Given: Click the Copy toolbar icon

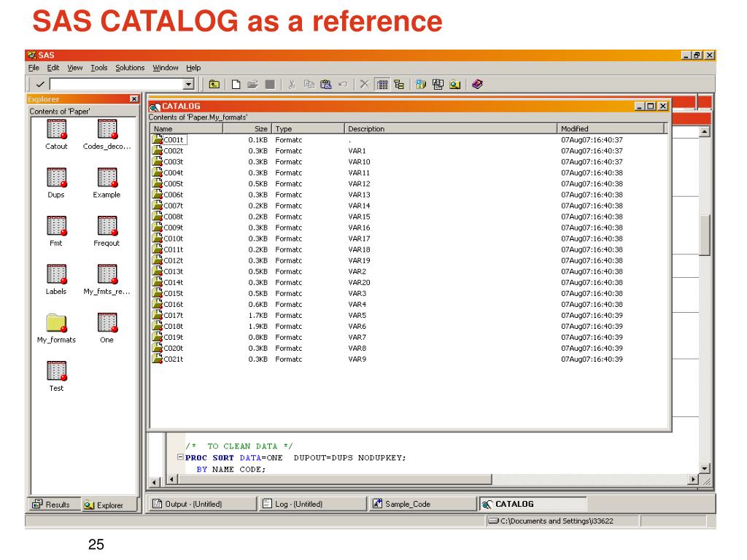Looking at the screenshot, I should (x=309, y=85).
